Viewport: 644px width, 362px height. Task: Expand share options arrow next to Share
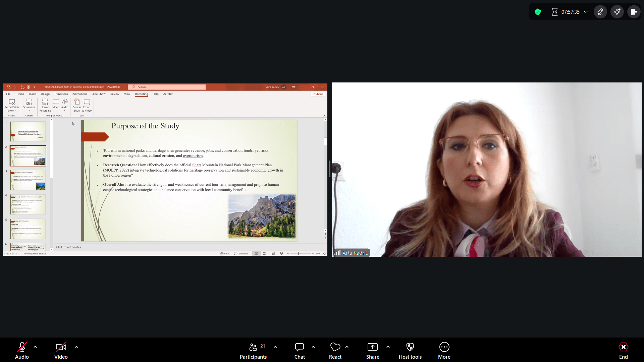[x=388, y=347]
